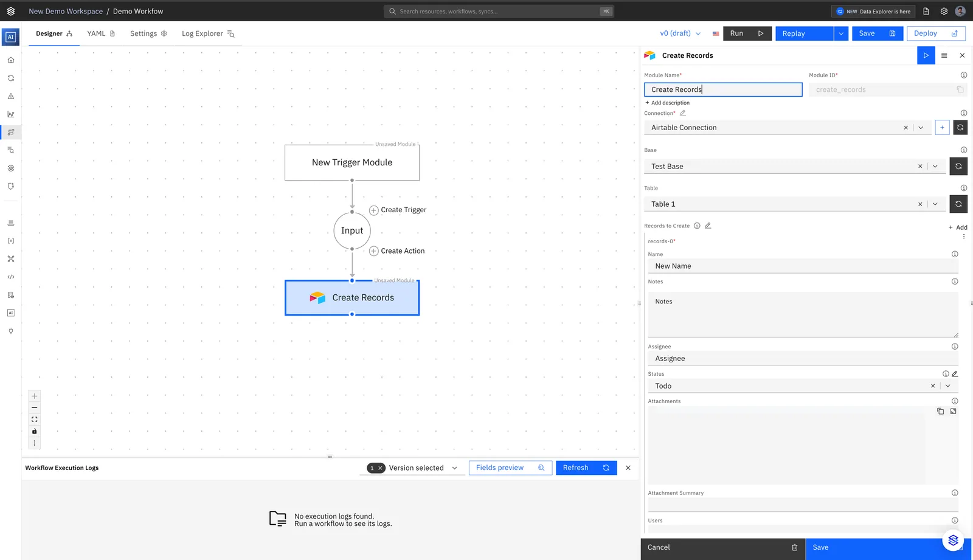The width and height of the screenshot is (973, 560).
Task: Open the Status Todo dropdown
Action: pos(948,386)
